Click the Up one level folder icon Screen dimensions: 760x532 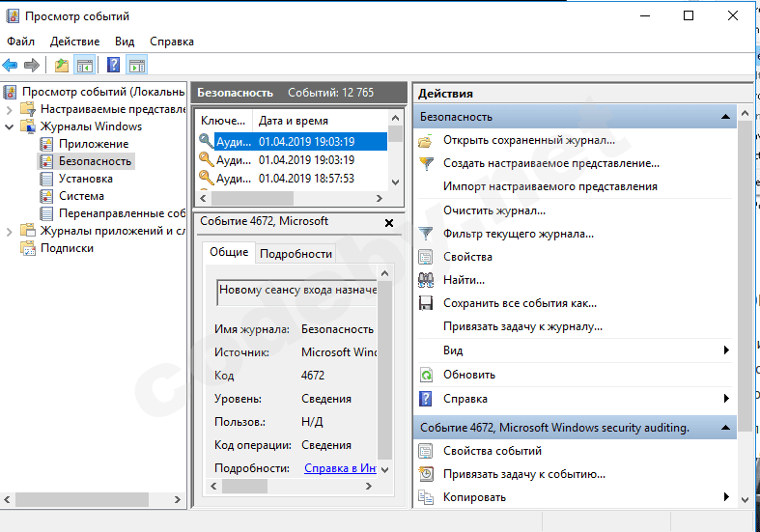(62, 65)
